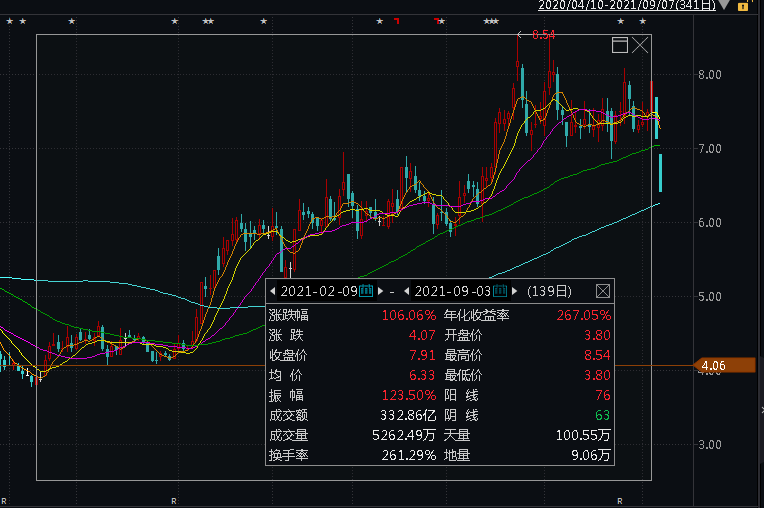The image size is (764, 508).
Task: Maximize the range selection box on chart
Action: click(x=620, y=45)
